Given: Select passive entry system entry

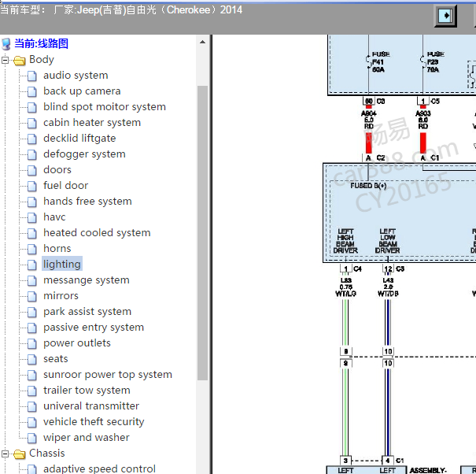Looking at the screenshot, I should [x=94, y=328].
